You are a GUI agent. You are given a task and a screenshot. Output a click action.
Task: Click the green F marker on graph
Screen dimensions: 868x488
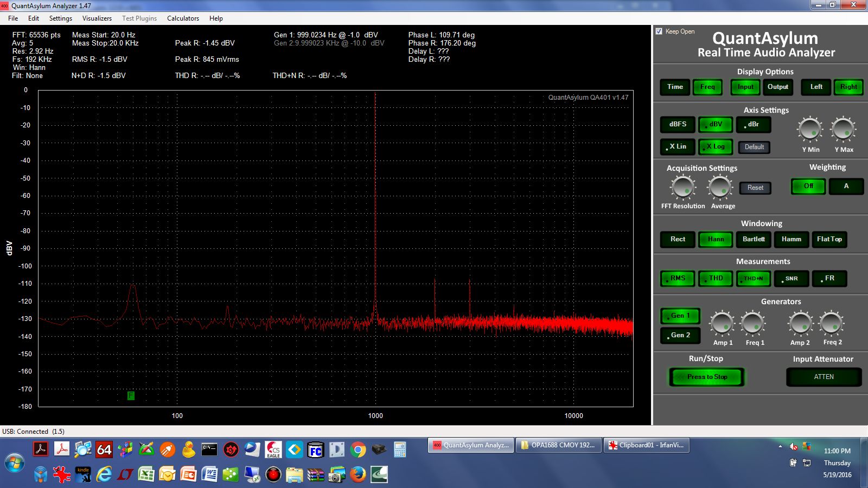131,396
